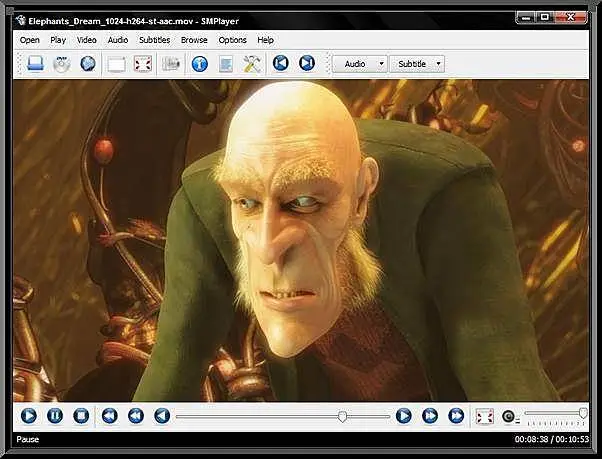Click the 00:08:38 / 00:10:53 time display
602x459 pixels.
pyautogui.click(x=552, y=439)
